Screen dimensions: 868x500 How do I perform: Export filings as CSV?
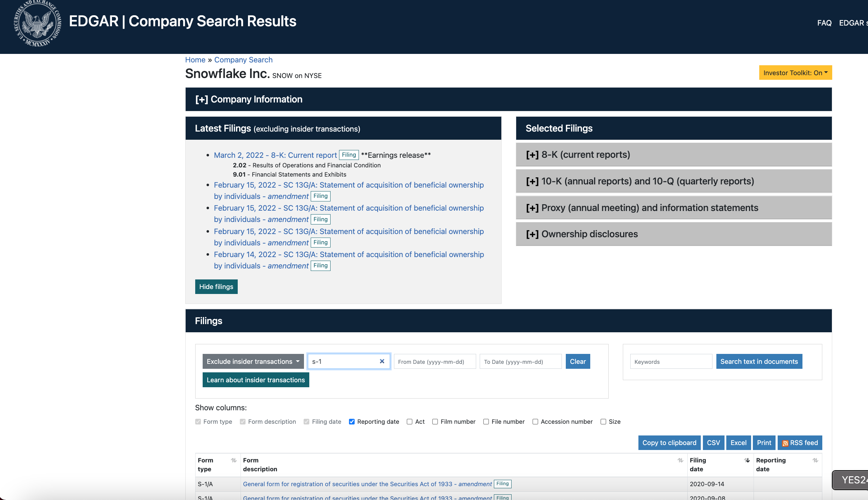[713, 443]
